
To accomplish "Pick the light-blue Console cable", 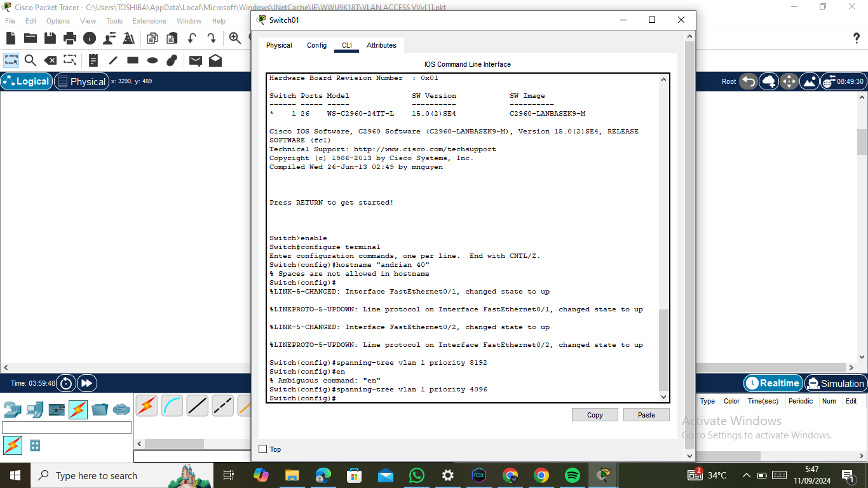I will [x=172, y=405].
